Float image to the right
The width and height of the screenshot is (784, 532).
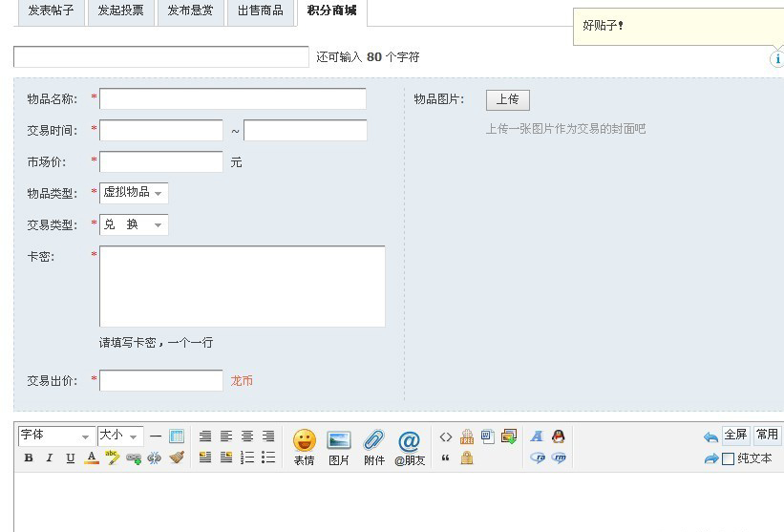click(x=226, y=457)
